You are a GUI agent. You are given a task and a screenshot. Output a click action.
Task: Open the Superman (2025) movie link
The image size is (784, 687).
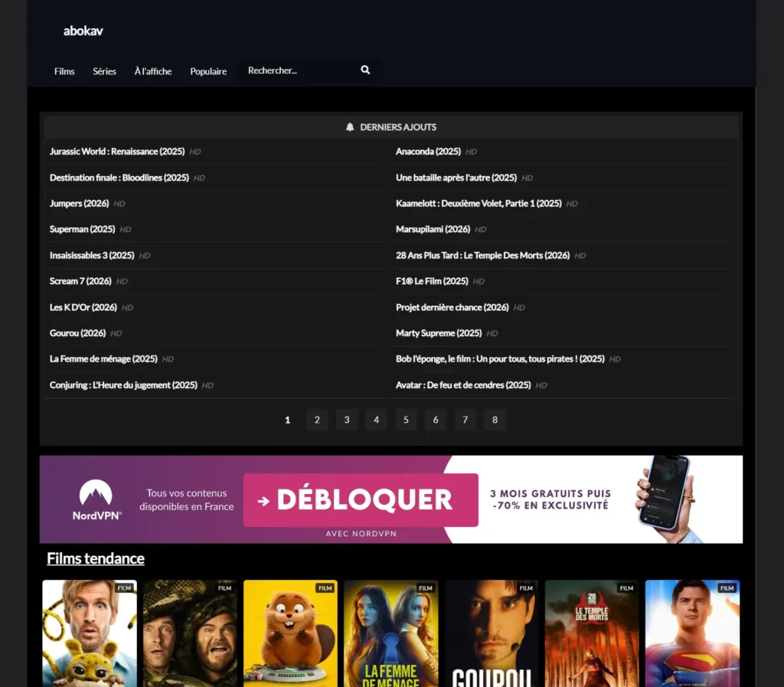tap(82, 229)
